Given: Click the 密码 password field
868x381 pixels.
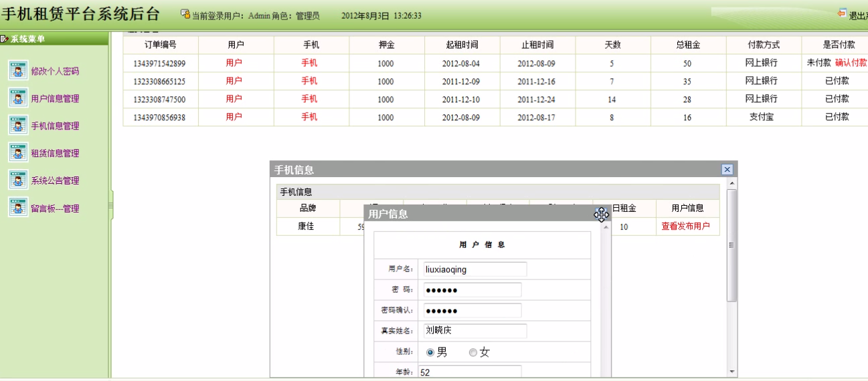Looking at the screenshot, I should click(471, 290).
